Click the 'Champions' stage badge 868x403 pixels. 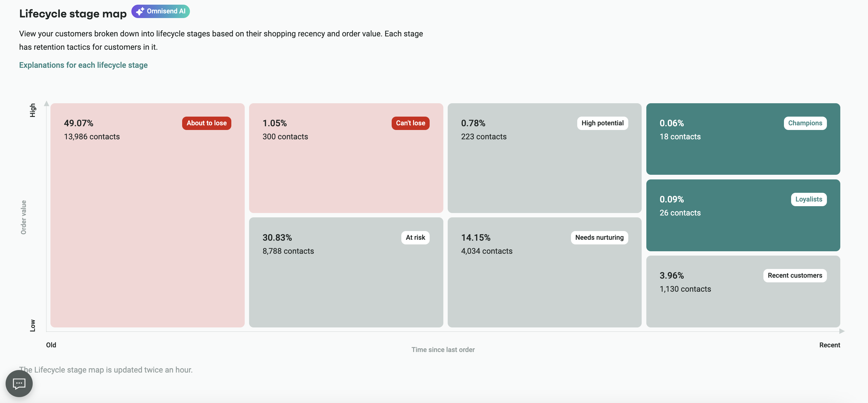(x=805, y=123)
